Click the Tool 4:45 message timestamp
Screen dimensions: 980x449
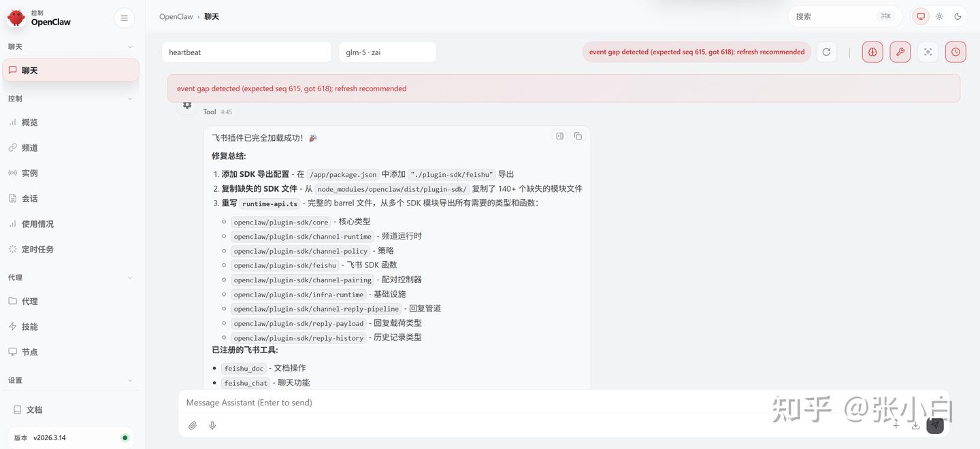point(226,112)
